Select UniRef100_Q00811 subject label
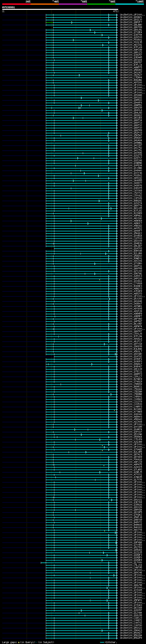 [x=131, y=281]
